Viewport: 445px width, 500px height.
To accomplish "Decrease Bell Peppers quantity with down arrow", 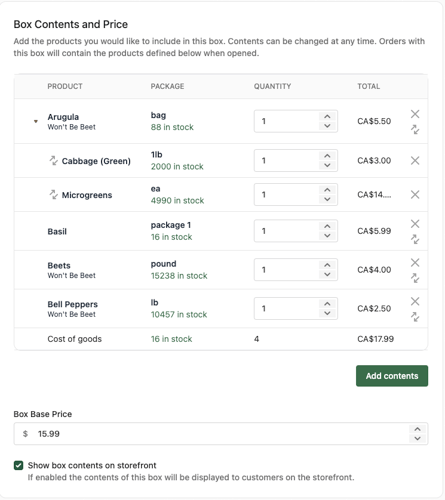I will click(x=327, y=313).
